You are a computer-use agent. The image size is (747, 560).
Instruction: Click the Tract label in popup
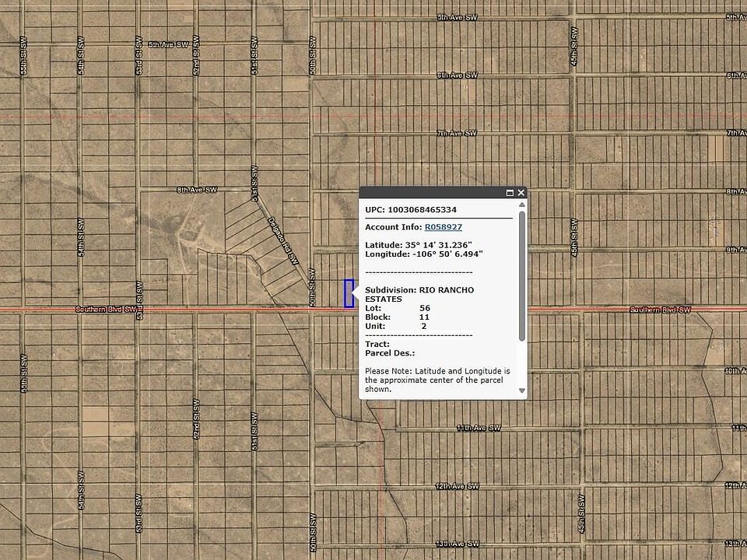tap(377, 345)
